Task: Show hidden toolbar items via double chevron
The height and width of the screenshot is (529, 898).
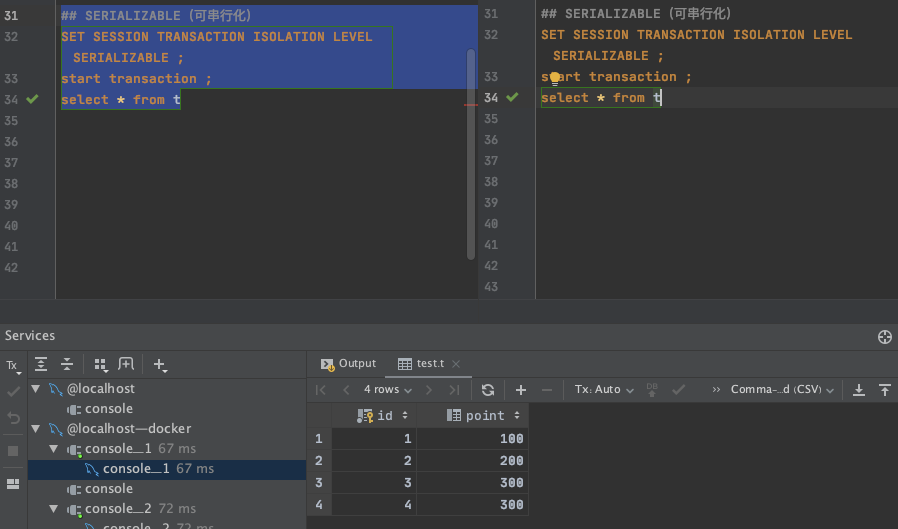Action: click(x=716, y=390)
